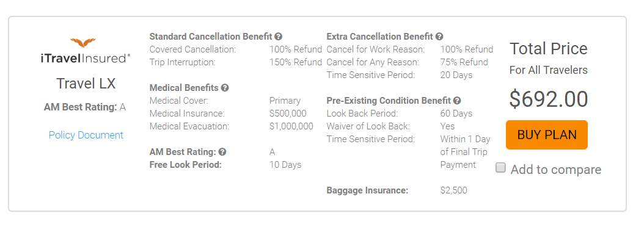
Task: Click the Free Look Period label
Action: click(x=186, y=165)
